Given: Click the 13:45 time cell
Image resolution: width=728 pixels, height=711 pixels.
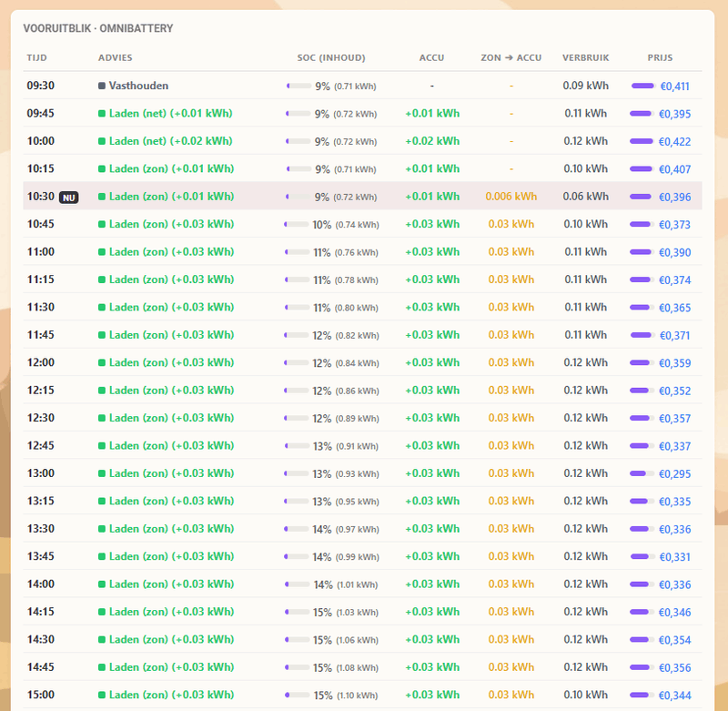Looking at the screenshot, I should (x=40, y=556).
